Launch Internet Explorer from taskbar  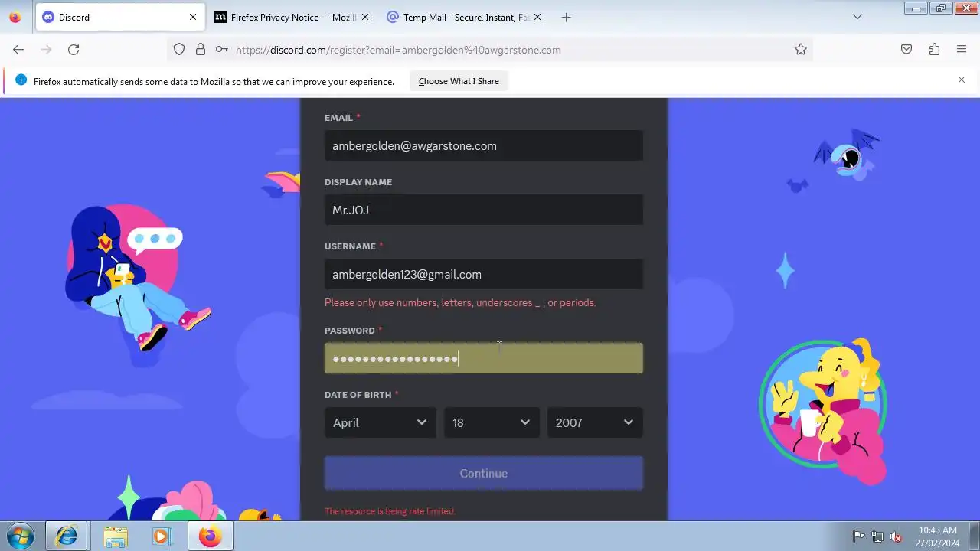[x=67, y=536]
